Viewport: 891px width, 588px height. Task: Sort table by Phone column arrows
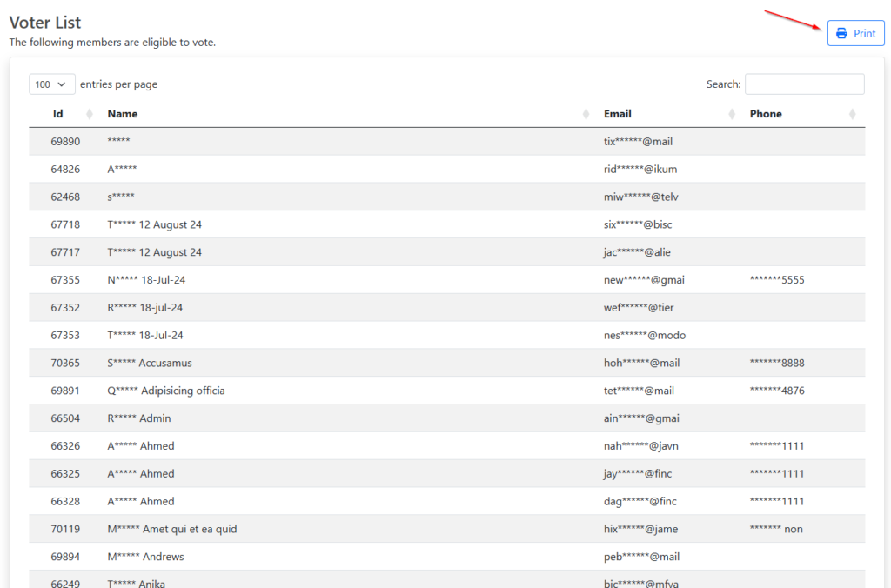pos(852,114)
